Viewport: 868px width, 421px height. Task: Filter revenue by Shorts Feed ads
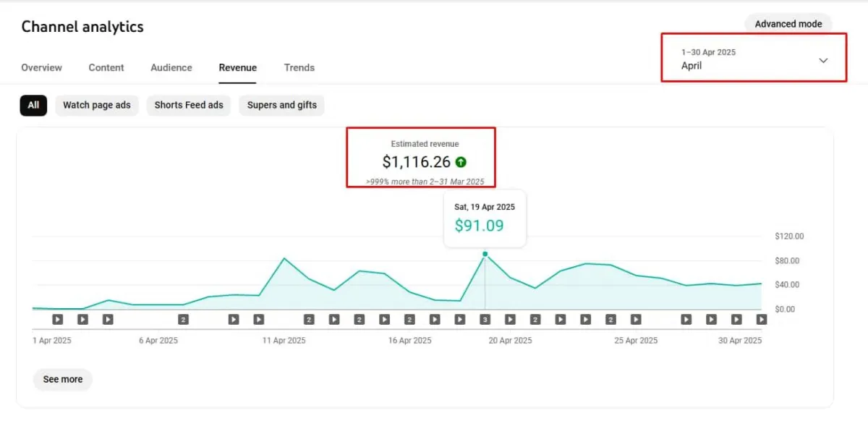pyautogui.click(x=189, y=105)
